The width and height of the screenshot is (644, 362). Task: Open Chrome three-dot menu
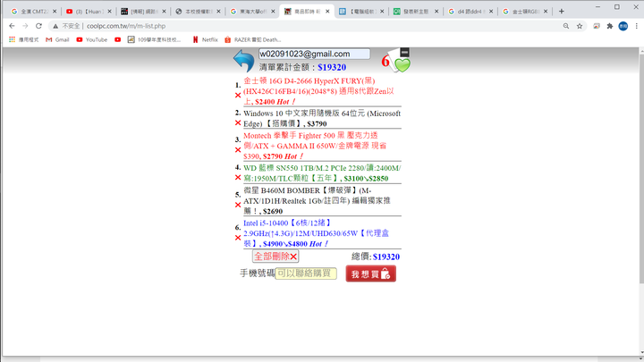637,26
